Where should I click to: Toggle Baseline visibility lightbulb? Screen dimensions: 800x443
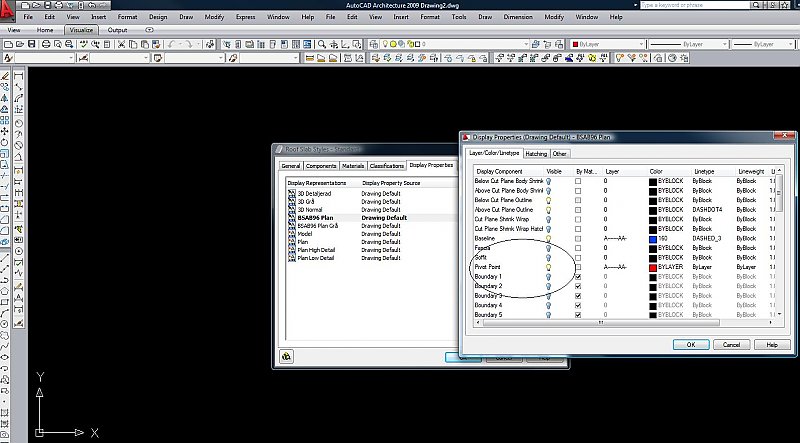549,238
